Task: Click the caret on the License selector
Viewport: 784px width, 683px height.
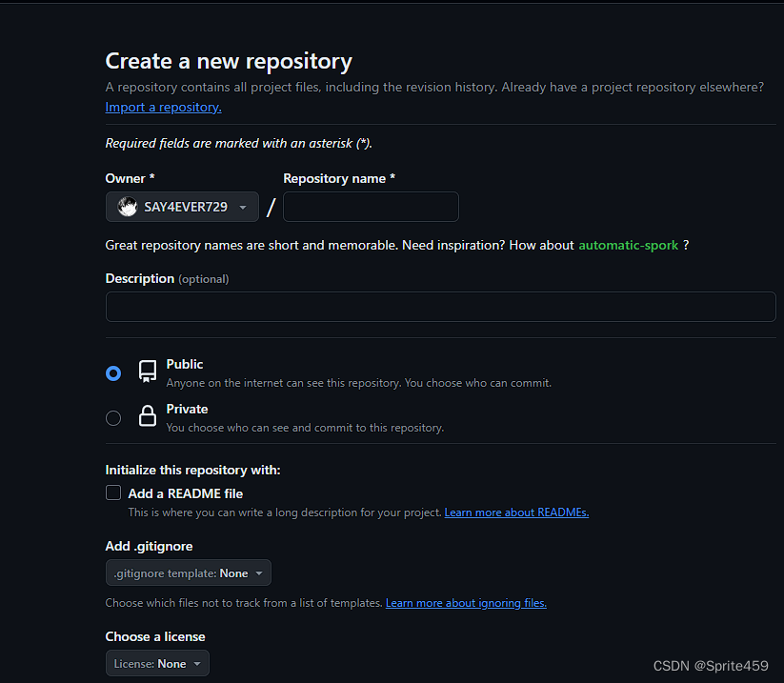Action: click(196, 663)
